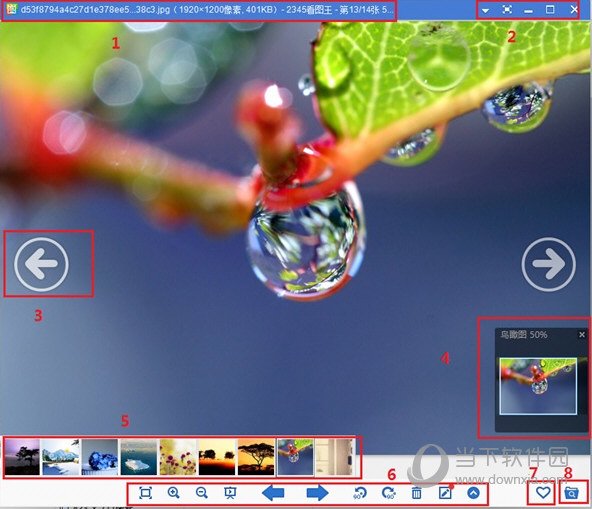Image resolution: width=592 pixels, height=509 pixels.
Task: Click the large circular right arrow overlay
Action: (x=549, y=264)
